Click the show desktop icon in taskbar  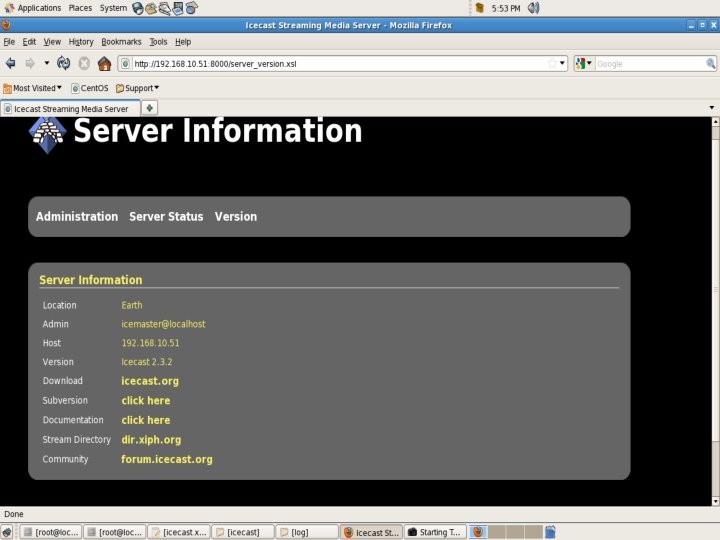7,532
